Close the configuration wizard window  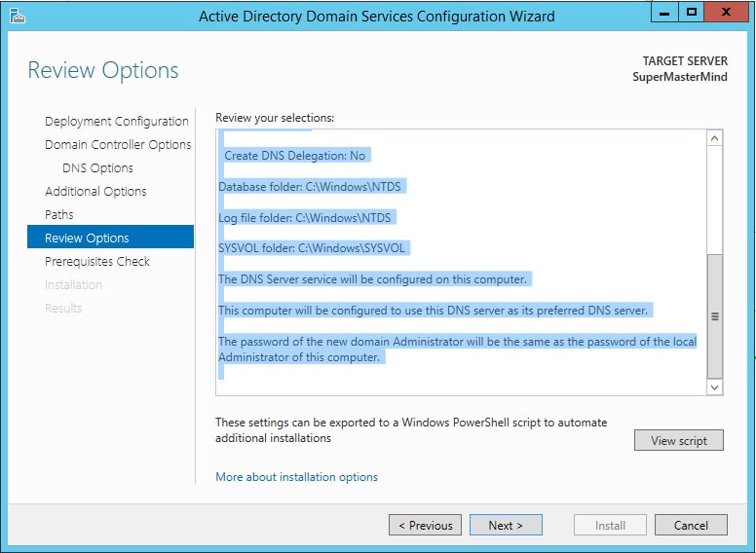729,13
